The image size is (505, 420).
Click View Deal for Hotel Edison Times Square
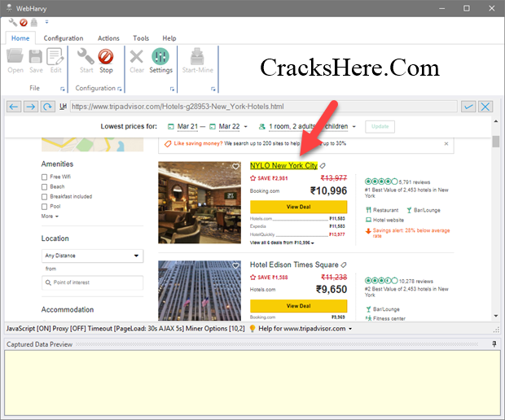299,306
